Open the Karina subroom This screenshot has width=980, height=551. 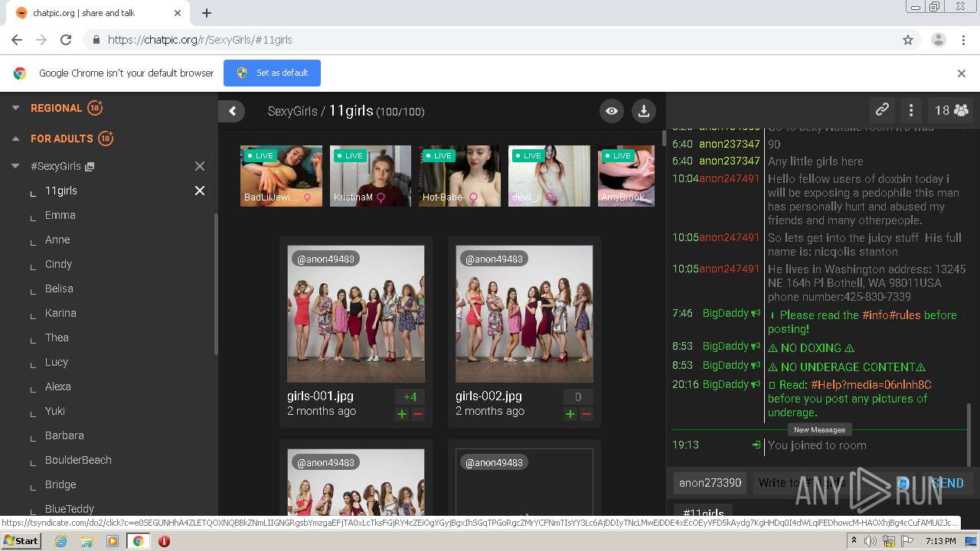60,313
